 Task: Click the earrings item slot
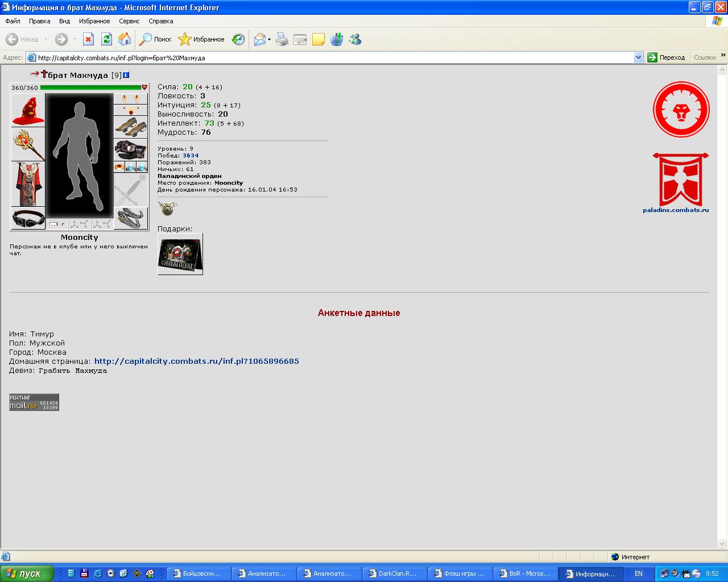(x=130, y=99)
